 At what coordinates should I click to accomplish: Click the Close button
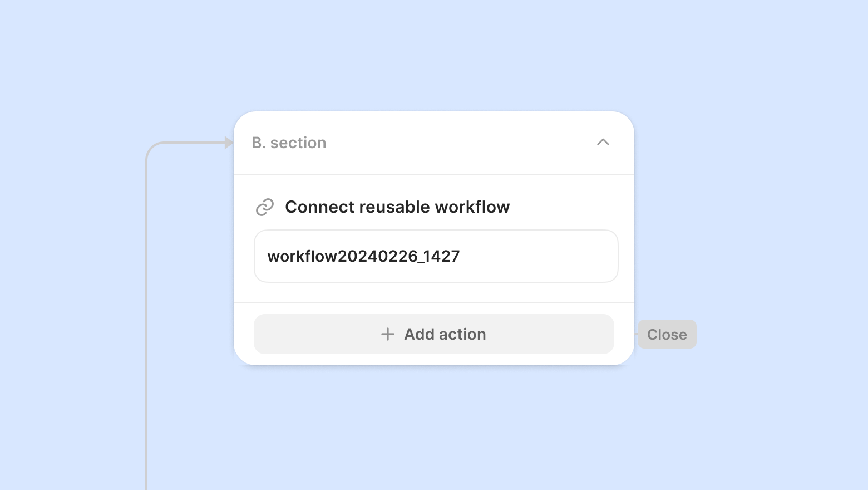click(667, 334)
